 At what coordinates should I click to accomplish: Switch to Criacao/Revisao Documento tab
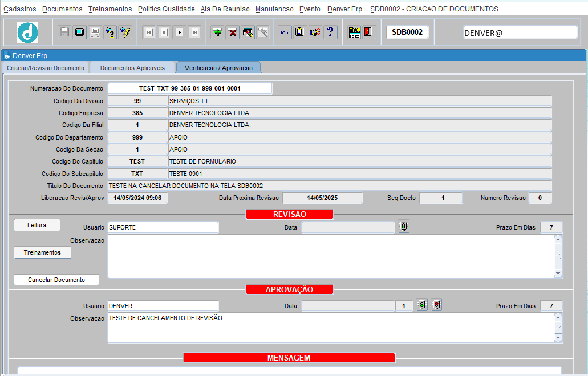point(46,68)
